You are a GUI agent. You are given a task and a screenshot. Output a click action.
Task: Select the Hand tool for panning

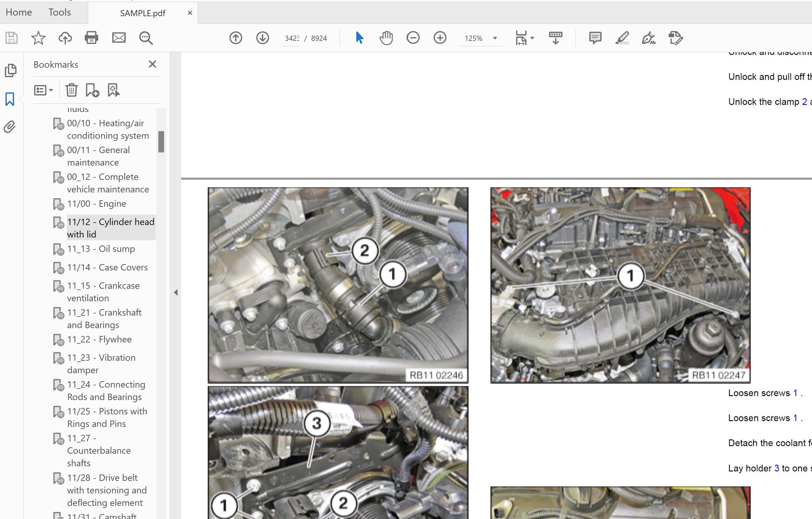386,38
